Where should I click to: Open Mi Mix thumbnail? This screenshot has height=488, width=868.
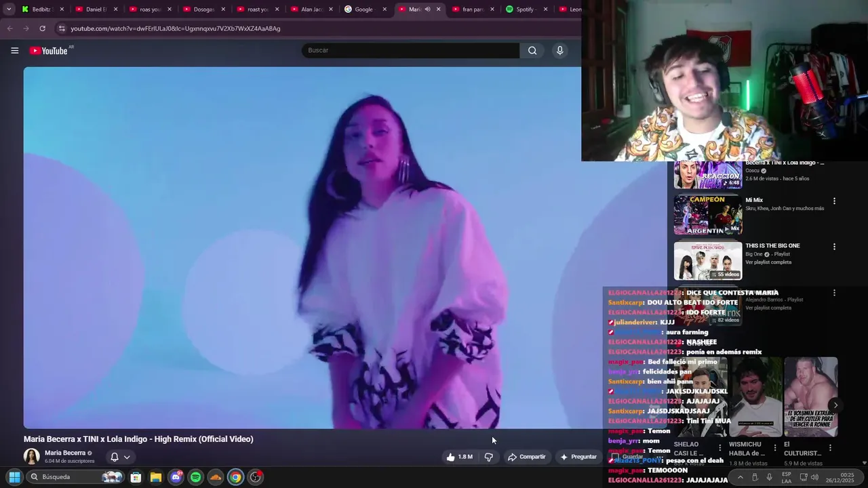(707, 215)
